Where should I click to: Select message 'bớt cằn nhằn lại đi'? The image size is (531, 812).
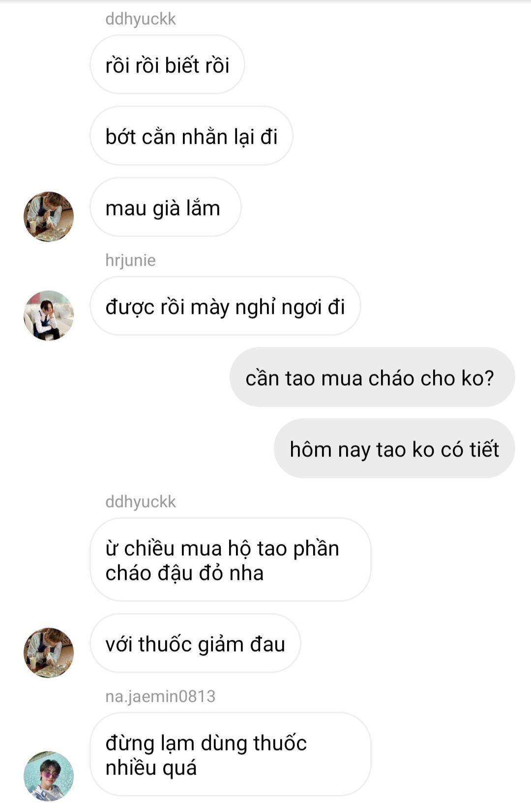191,136
